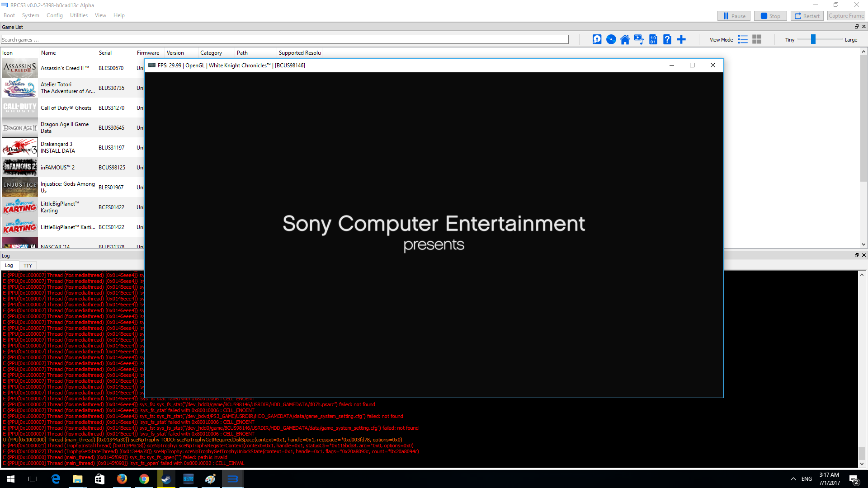Click the binary game data filter icon
Image resolution: width=868 pixels, height=488 pixels.
(653, 40)
